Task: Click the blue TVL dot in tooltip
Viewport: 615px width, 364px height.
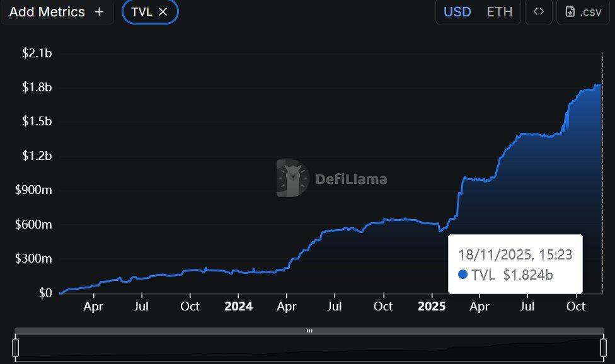Action: tap(463, 274)
